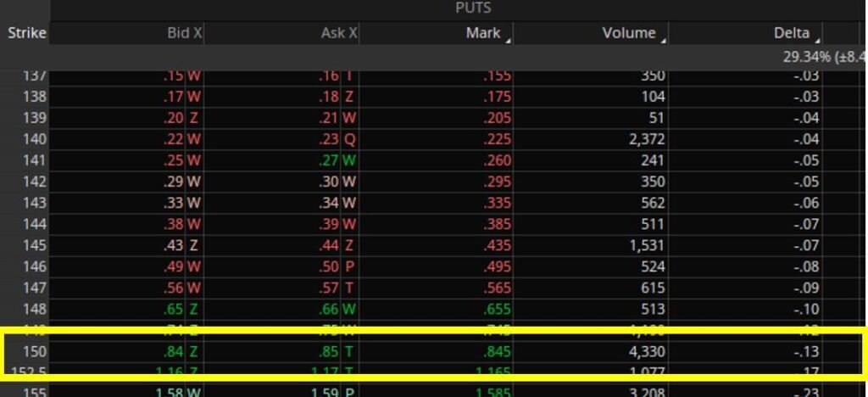This screenshot has width=868, height=397.
Task: Open the Volume column header dropdown
Action: [663, 39]
